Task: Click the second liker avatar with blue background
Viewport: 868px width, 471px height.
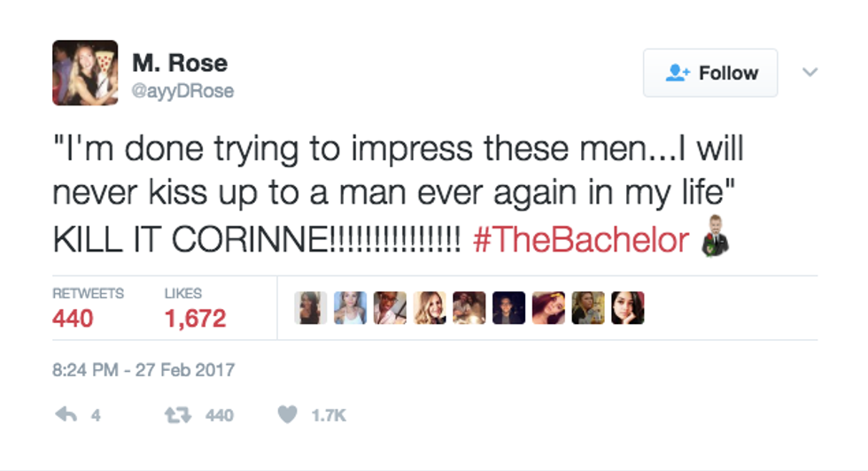Action: 351,308
